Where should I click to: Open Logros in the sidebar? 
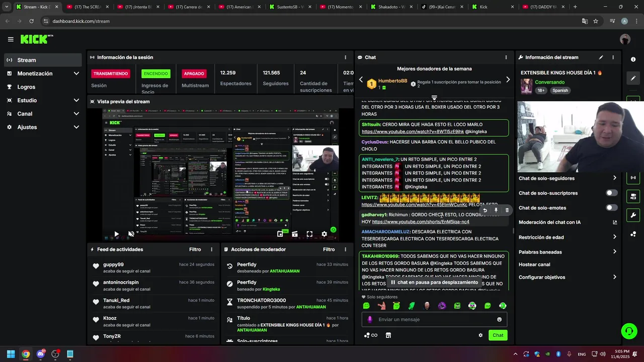(x=43, y=87)
